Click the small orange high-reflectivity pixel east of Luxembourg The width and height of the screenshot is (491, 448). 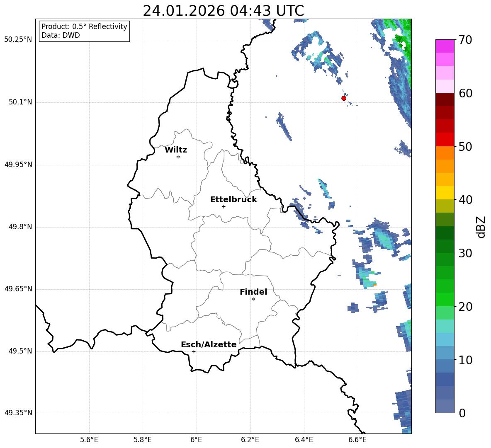[x=375, y=284]
